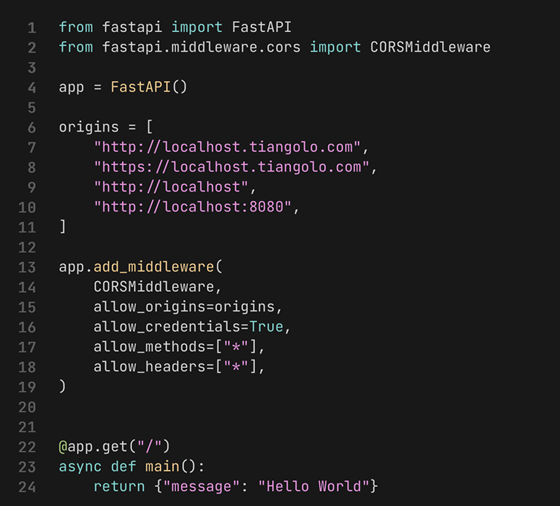The width and height of the screenshot is (560, 506).
Task: Click the "http://localhost" string on line 9
Action: [171, 187]
